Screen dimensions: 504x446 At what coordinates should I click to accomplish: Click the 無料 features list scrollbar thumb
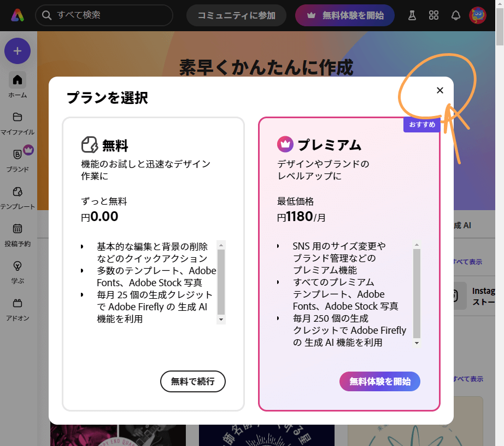[221, 282]
